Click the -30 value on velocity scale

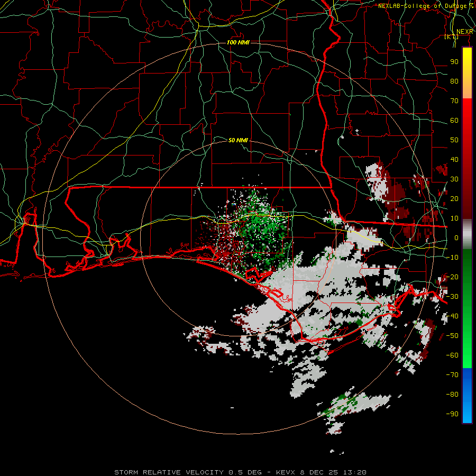pos(452,297)
